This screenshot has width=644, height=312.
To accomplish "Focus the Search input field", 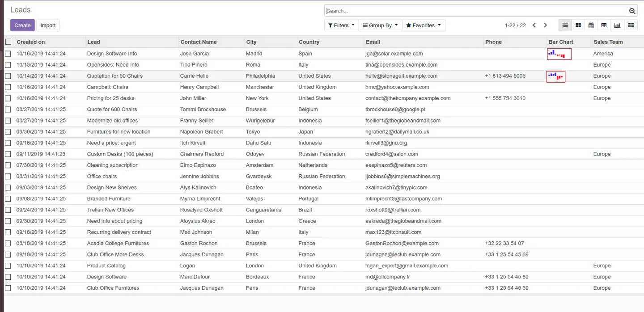I will tap(476, 11).
